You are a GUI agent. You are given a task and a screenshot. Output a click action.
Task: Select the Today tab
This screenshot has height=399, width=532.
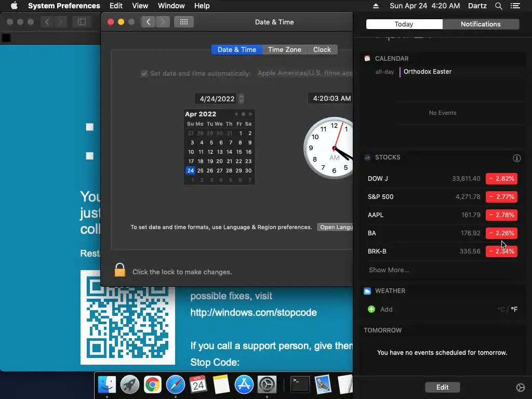pyautogui.click(x=404, y=24)
